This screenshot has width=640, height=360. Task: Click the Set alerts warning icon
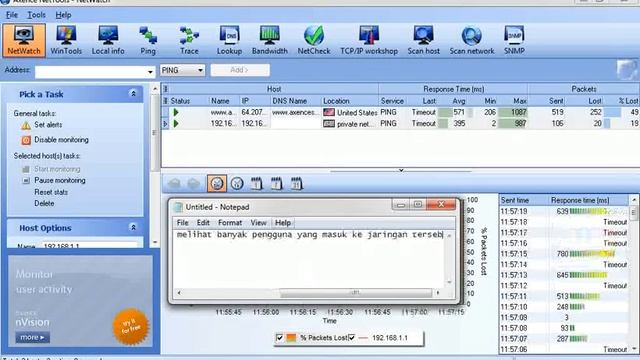click(26, 126)
